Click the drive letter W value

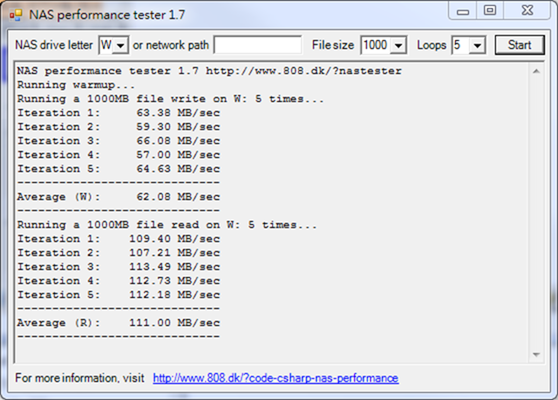106,46
